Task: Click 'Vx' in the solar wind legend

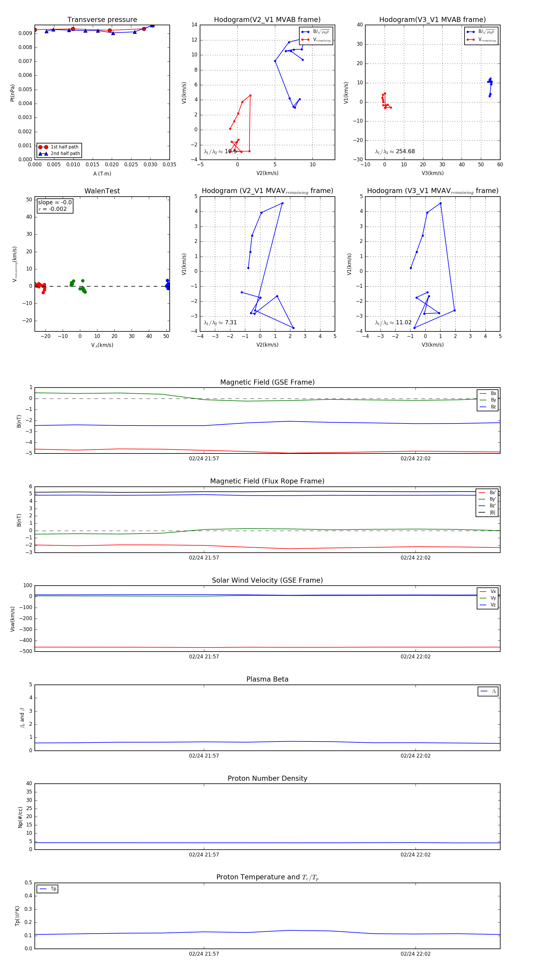Action: coord(488,591)
